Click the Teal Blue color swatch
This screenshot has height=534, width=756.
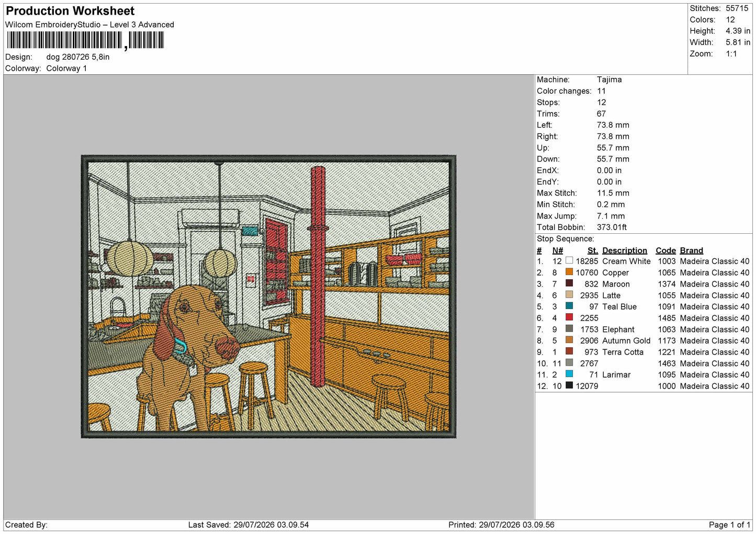pyautogui.click(x=569, y=306)
